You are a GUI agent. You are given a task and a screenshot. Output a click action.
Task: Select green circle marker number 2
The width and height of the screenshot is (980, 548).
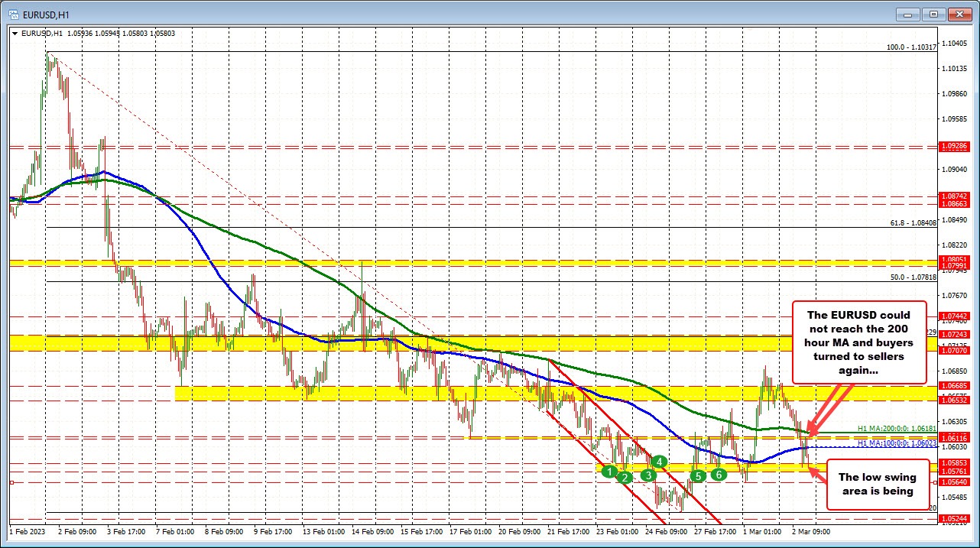tap(625, 478)
